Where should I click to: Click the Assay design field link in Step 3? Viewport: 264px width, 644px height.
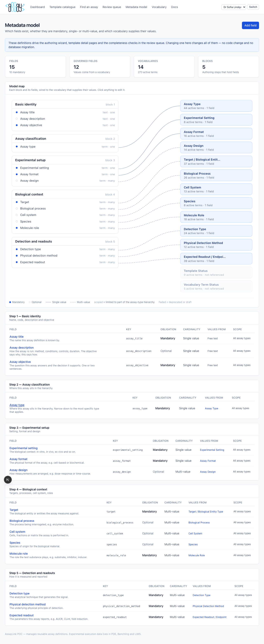coord(19,470)
